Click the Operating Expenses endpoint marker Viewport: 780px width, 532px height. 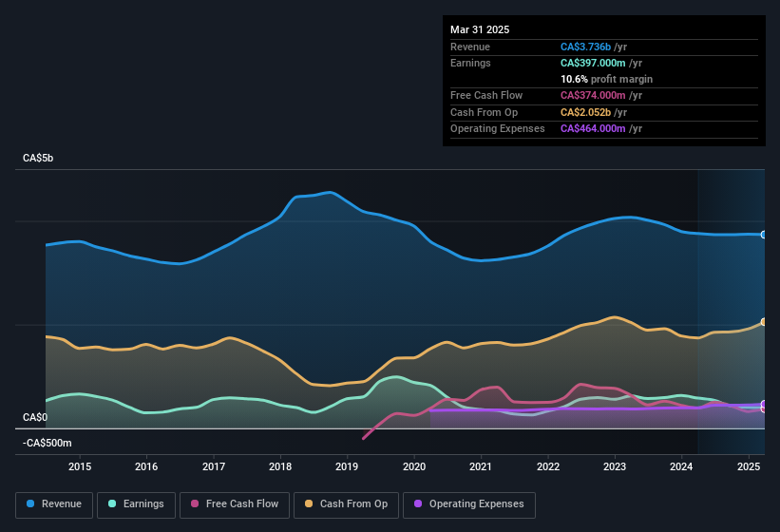(x=764, y=404)
